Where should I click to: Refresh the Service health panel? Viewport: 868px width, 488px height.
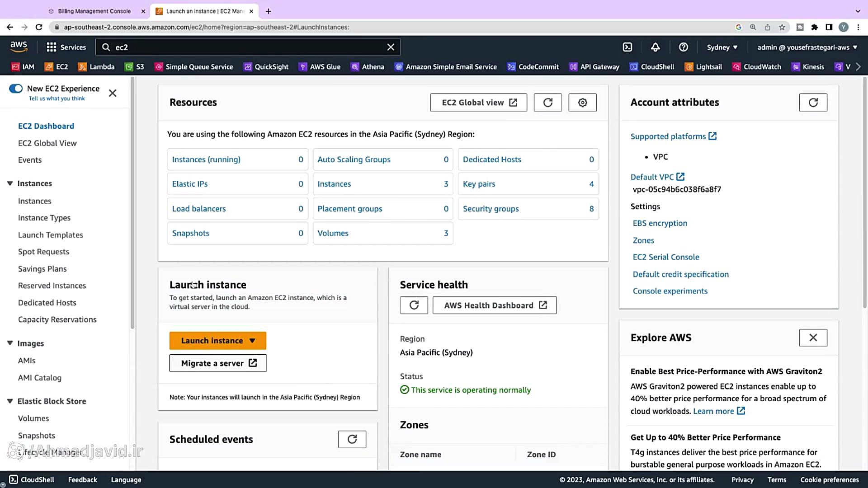[414, 305]
